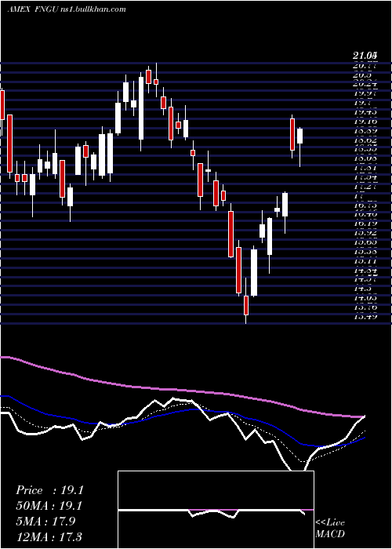Click the '50MA : 19.1' readout

coord(49,506)
